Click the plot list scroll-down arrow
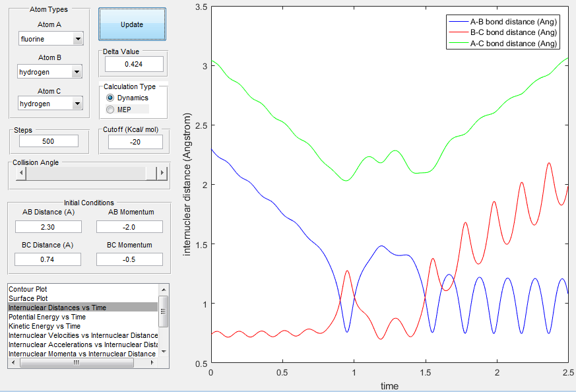This screenshot has width=576, height=392. click(x=164, y=352)
